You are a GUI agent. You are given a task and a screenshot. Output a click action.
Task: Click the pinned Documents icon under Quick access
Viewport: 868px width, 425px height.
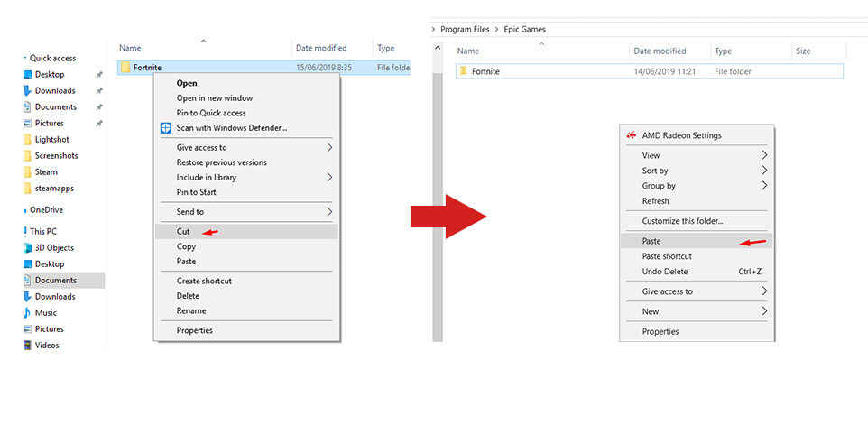pyautogui.click(x=28, y=106)
